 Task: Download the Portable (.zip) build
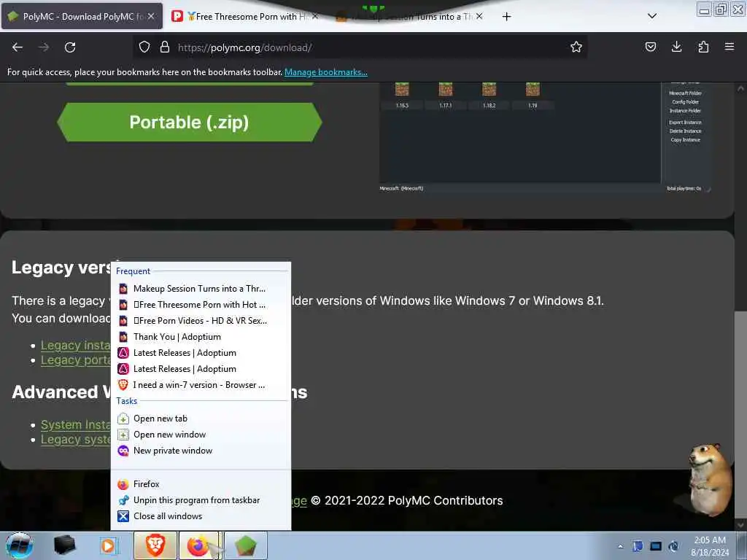189,122
